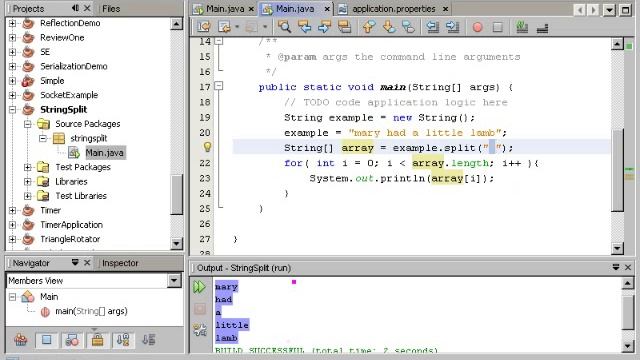Image resolution: width=640 pixels, height=360 pixels.
Task: Open the application.properties editor tab
Action: click(x=393, y=9)
